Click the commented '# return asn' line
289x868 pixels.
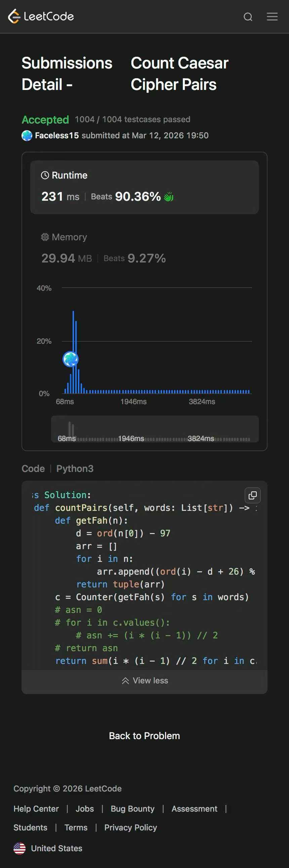pyautogui.click(x=86, y=647)
